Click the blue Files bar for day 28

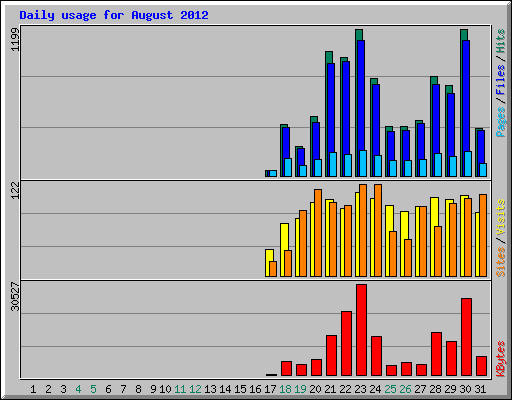click(x=436, y=119)
